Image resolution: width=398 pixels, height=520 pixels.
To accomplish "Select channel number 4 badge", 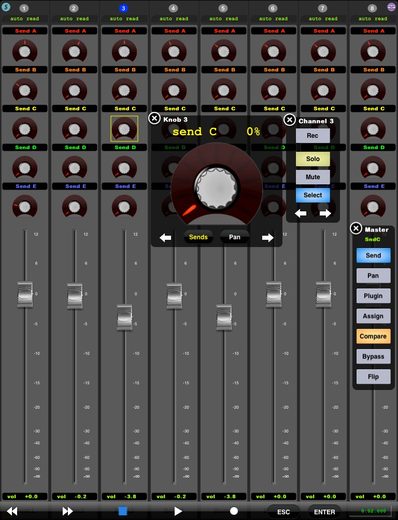I will (173, 8).
